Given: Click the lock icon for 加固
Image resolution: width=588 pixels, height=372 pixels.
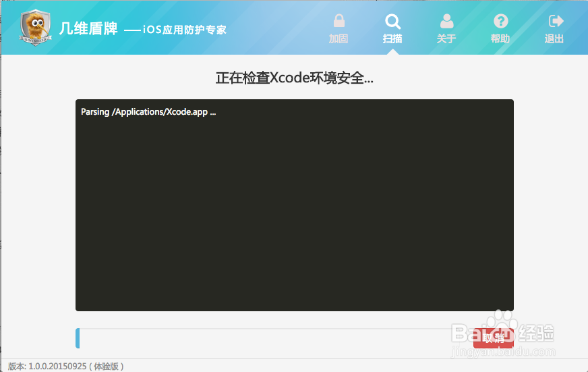Looking at the screenshot, I should [x=339, y=21].
